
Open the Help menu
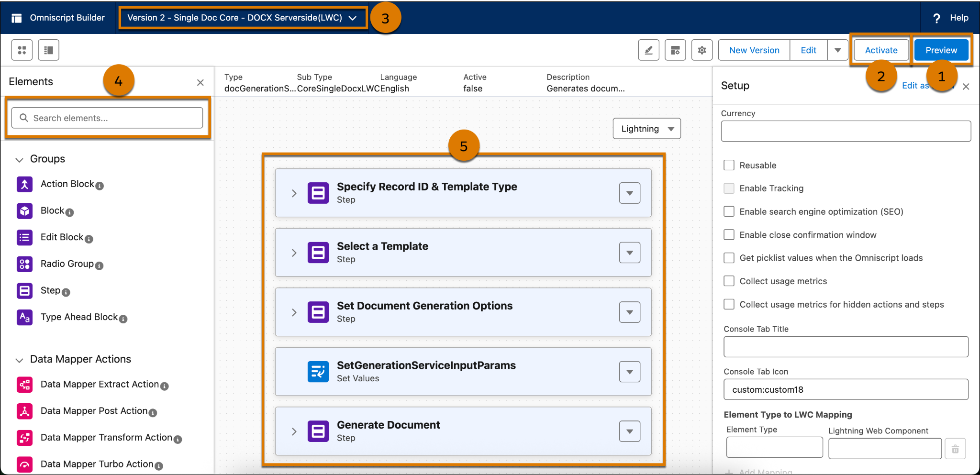[x=951, y=18]
